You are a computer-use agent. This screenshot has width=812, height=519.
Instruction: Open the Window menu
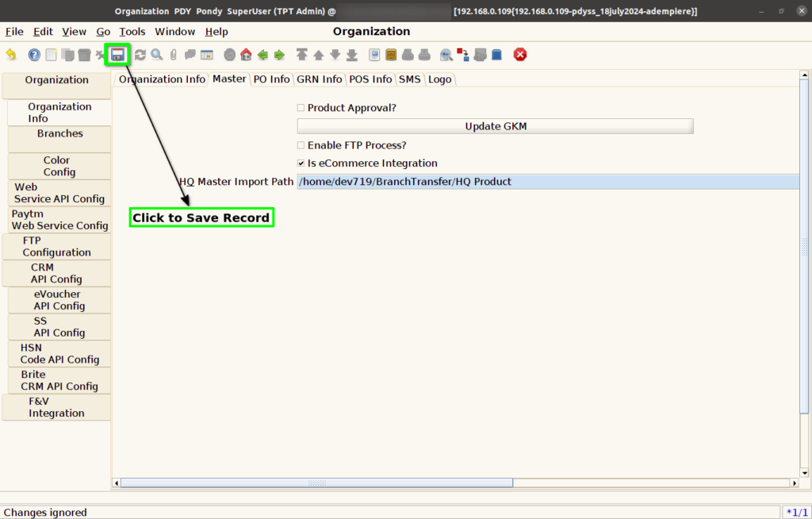175,32
